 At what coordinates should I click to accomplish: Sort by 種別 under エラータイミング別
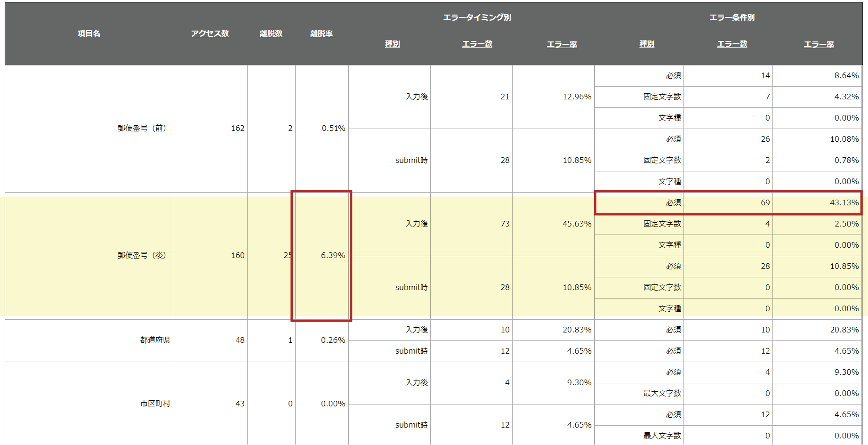tap(393, 44)
